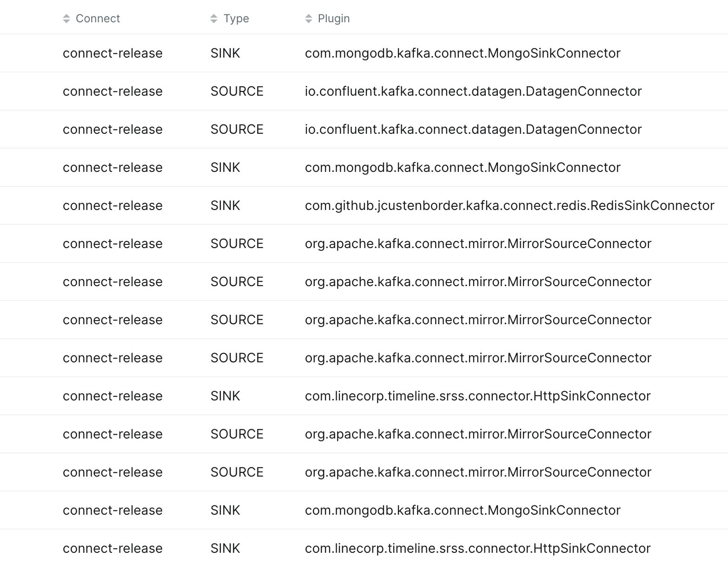Click connect-release in the RedisSinkConnector row
The height and width of the screenshot is (563, 728).
[113, 205]
